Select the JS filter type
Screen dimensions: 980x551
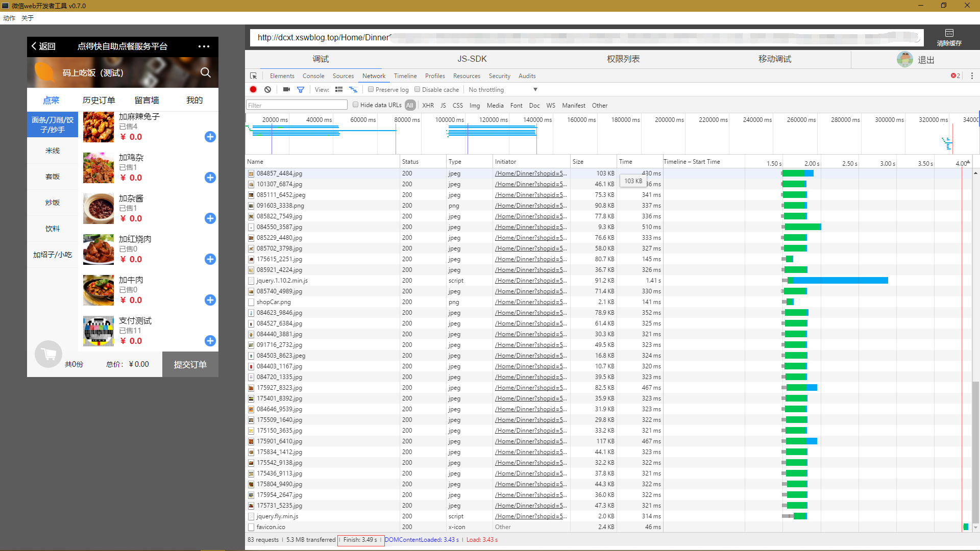point(443,106)
